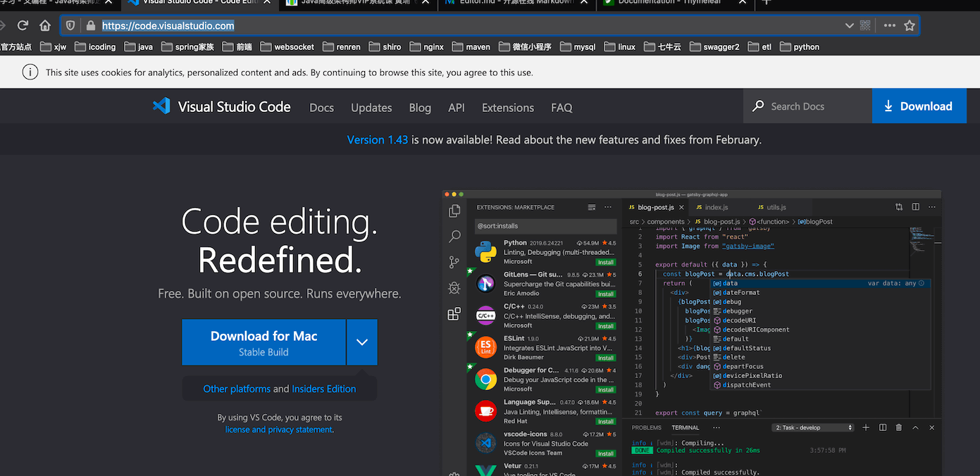The width and height of the screenshot is (980, 476).
Task: Click the Extensions blocks icon in the preview
Action: pos(454,314)
